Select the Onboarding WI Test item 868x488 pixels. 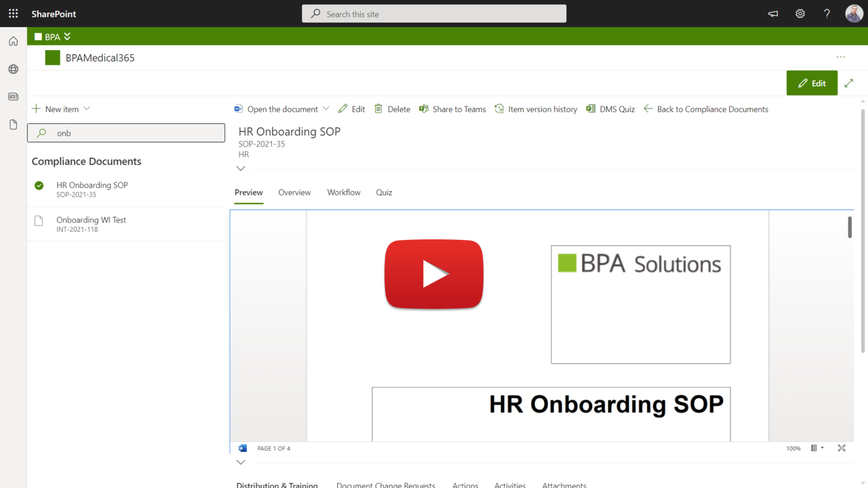click(x=91, y=224)
